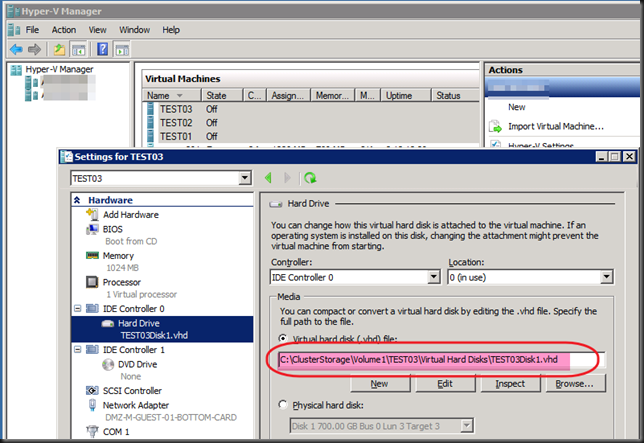Screen dimensions: 644x443
Task: Toggle the Show/Hide Console Tree icon
Action: coord(78,50)
